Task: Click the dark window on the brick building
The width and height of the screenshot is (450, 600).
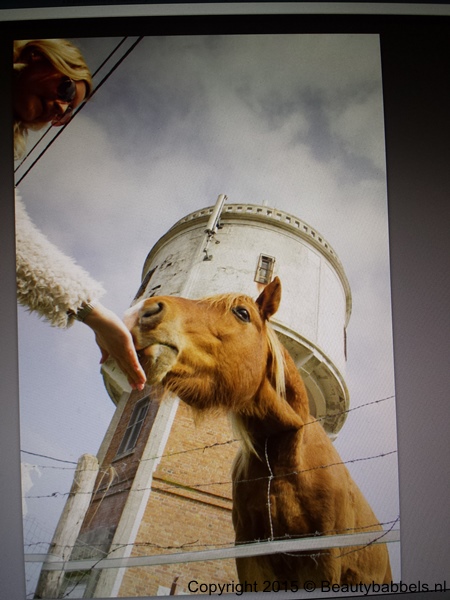Action: [x=133, y=426]
